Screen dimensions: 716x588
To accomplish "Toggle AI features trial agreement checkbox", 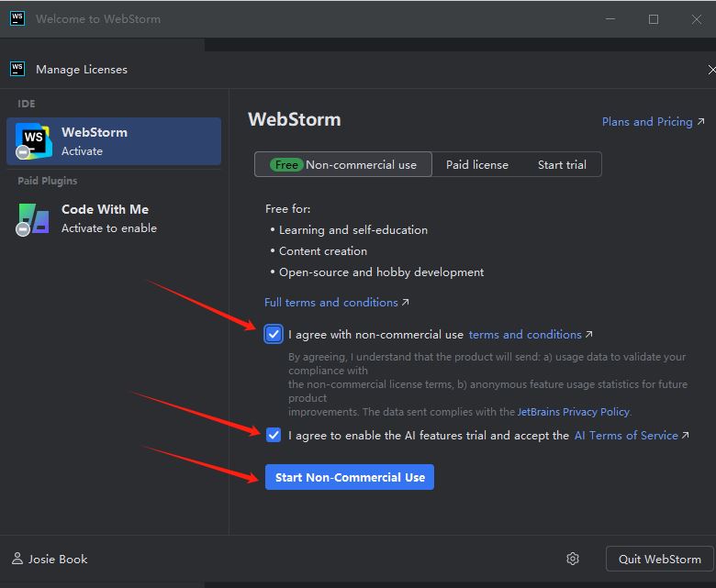I will [x=274, y=435].
